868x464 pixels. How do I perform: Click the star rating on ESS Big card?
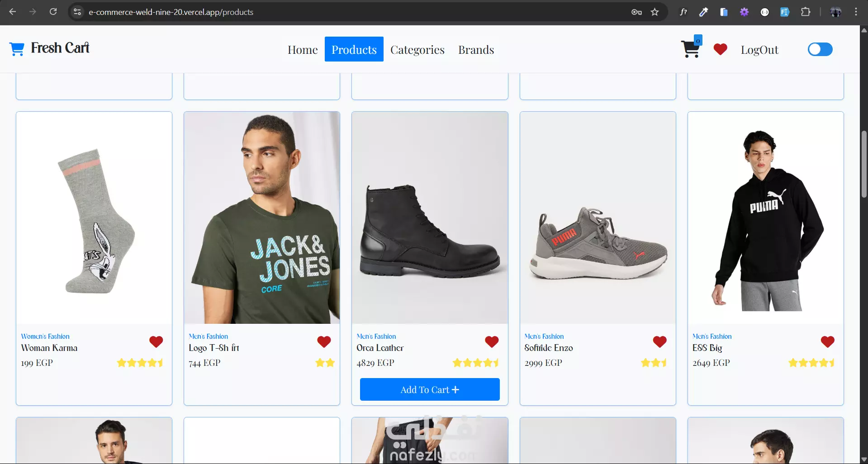pyautogui.click(x=811, y=363)
